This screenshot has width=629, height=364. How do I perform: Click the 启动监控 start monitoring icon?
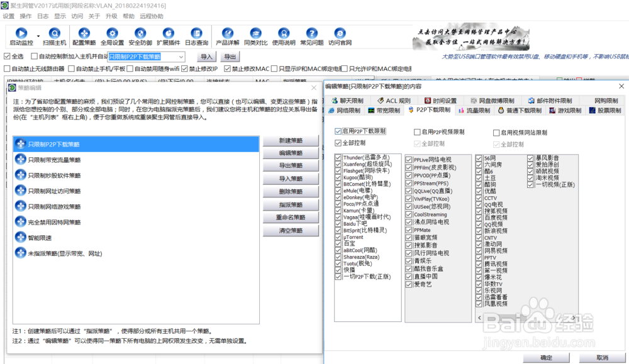[21, 33]
